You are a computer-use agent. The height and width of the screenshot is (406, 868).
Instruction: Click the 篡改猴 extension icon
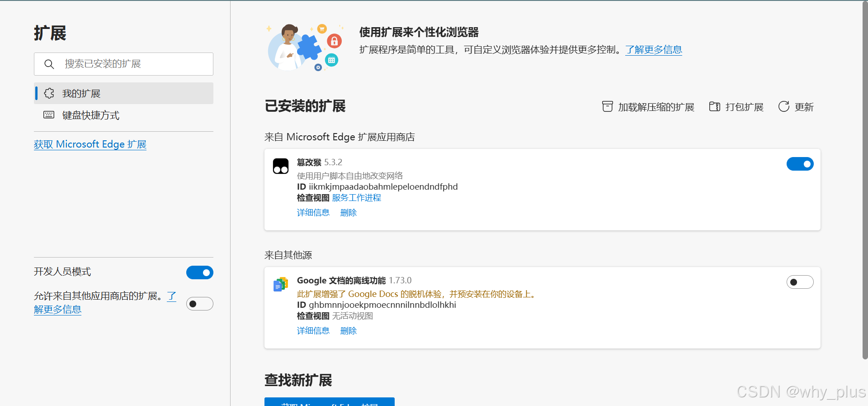(x=281, y=166)
